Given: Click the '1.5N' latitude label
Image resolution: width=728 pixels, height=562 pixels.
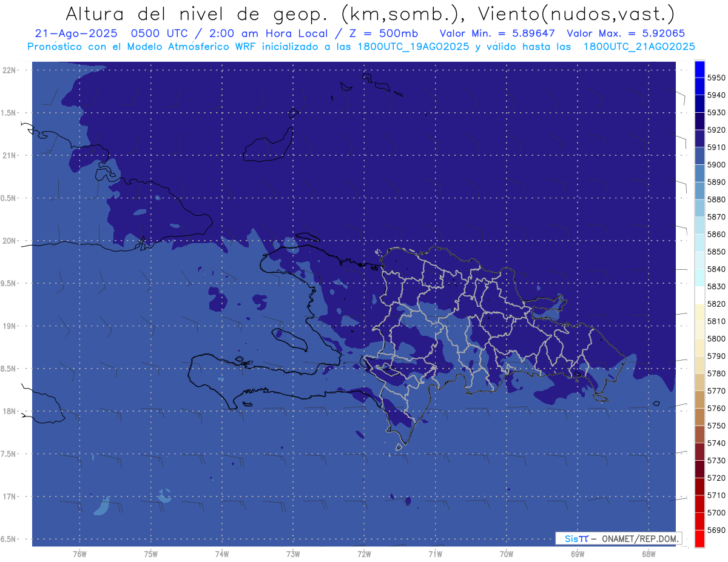Looking at the screenshot, I should [8, 113].
